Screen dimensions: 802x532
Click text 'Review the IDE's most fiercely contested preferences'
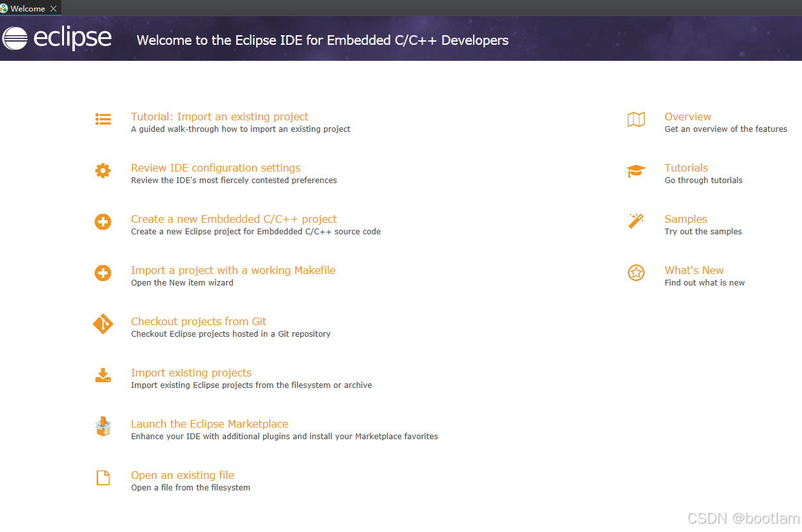[234, 180]
